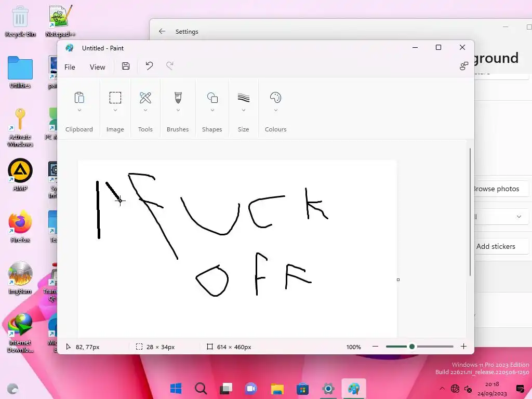This screenshot has width=532, height=399.
Task: Open the notification centre icon
Action: click(520, 389)
